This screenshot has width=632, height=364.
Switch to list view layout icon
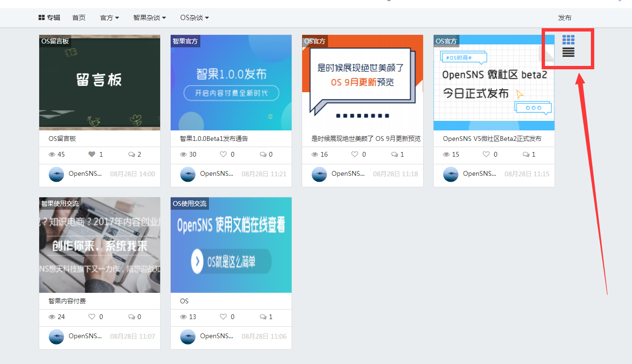tap(568, 52)
